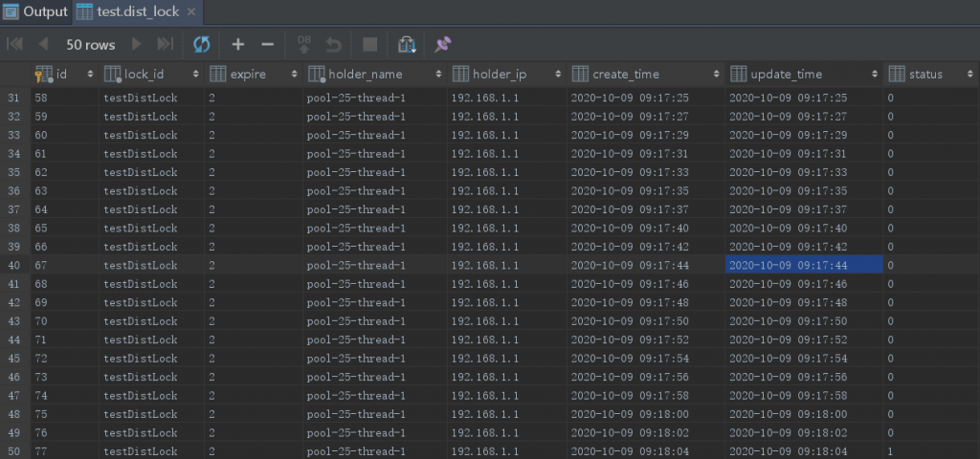Image resolution: width=980 pixels, height=459 pixels.
Task: Reload the table data
Action: point(201,44)
